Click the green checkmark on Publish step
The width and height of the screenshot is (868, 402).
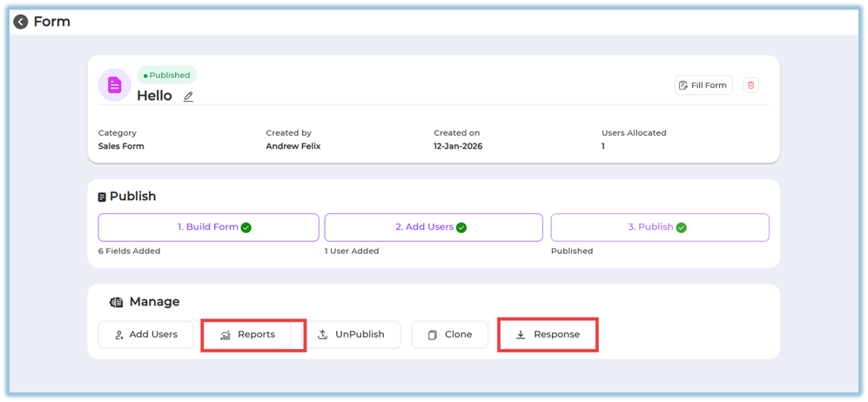point(682,227)
